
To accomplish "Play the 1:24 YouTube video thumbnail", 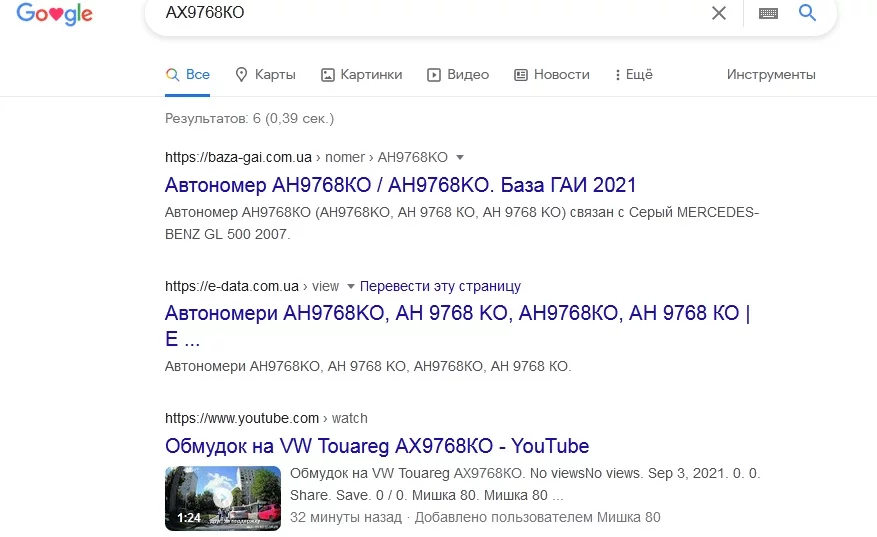I will tap(223, 498).
